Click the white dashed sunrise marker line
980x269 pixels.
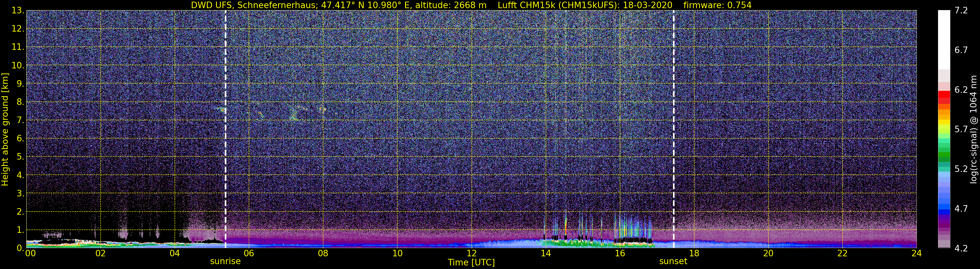tap(226, 129)
